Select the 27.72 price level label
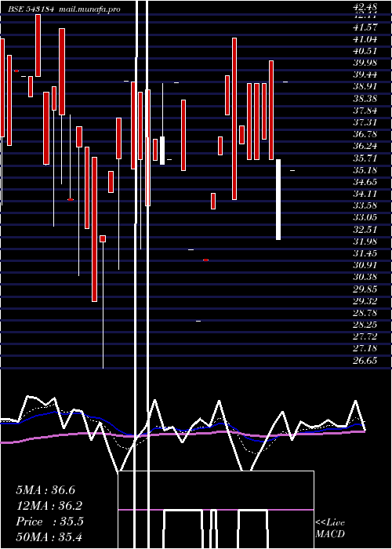 click(x=365, y=336)
